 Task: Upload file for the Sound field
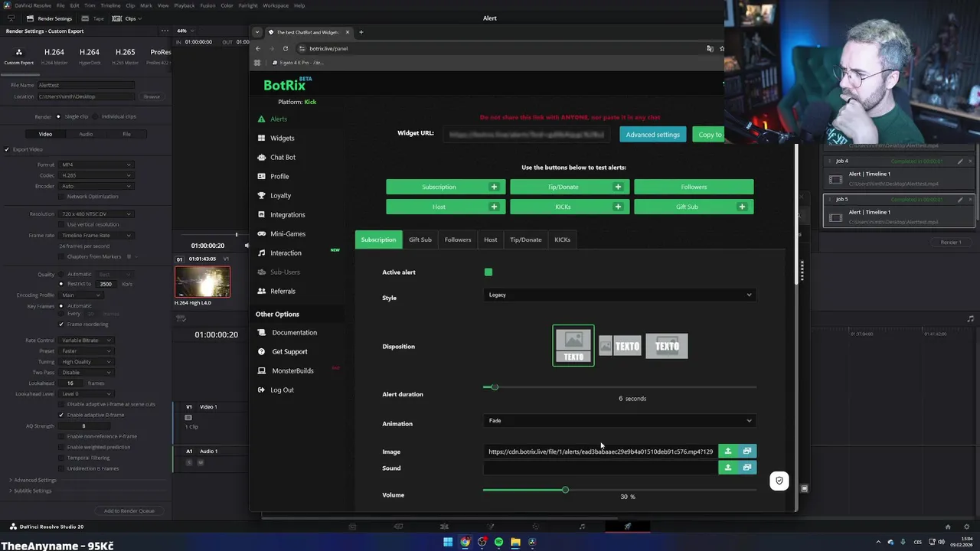click(728, 468)
